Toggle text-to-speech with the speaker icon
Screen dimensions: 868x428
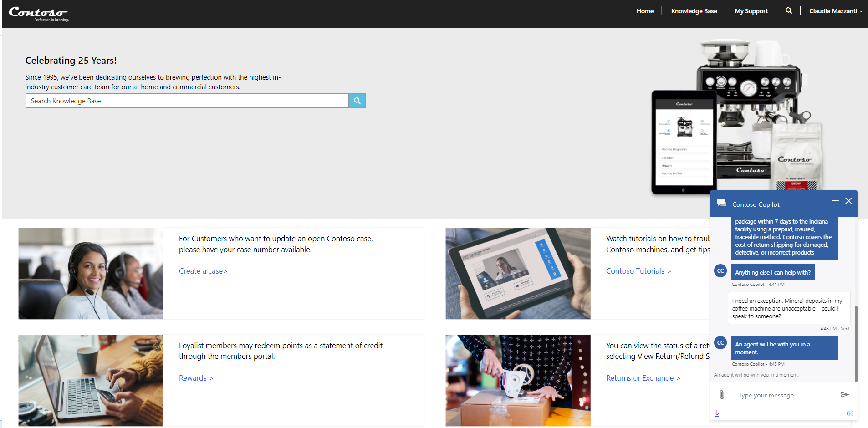850,413
